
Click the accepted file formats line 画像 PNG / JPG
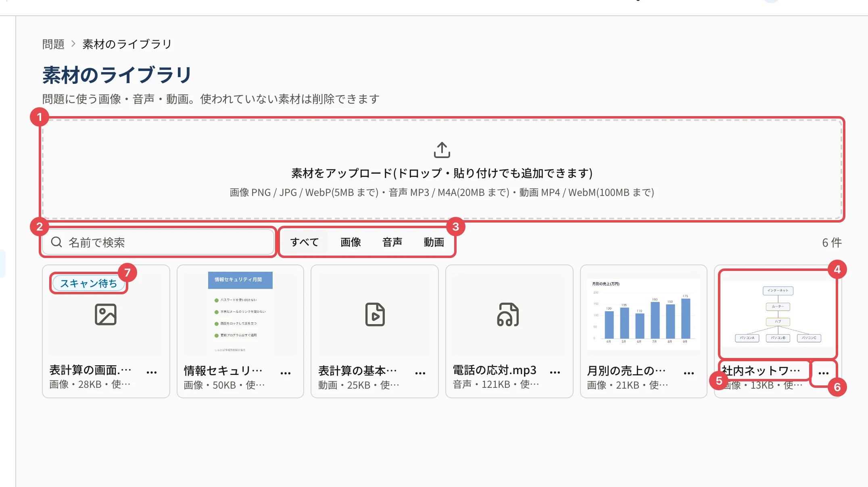442,193
